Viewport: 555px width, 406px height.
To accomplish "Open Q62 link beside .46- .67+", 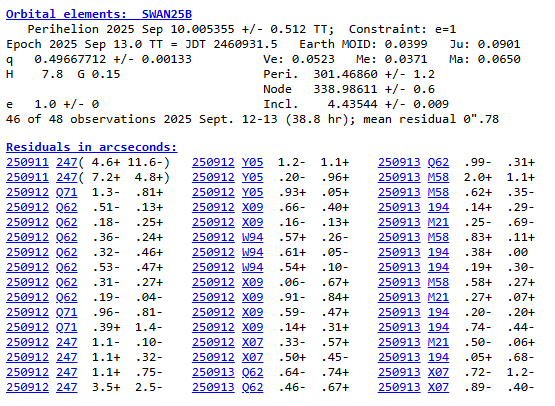I will 252,387.
